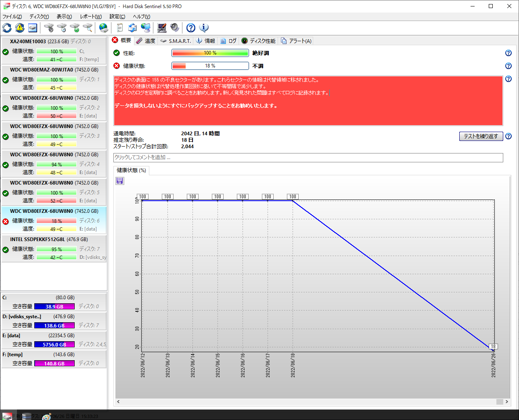Click the disk with green checkmark icon
The width and height of the screenshot is (519, 420).
pos(75,28)
